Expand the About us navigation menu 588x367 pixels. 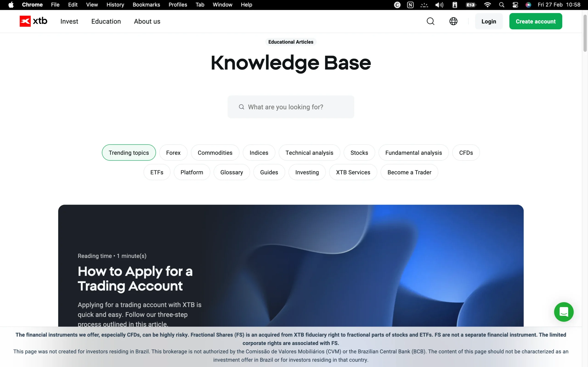click(x=147, y=21)
